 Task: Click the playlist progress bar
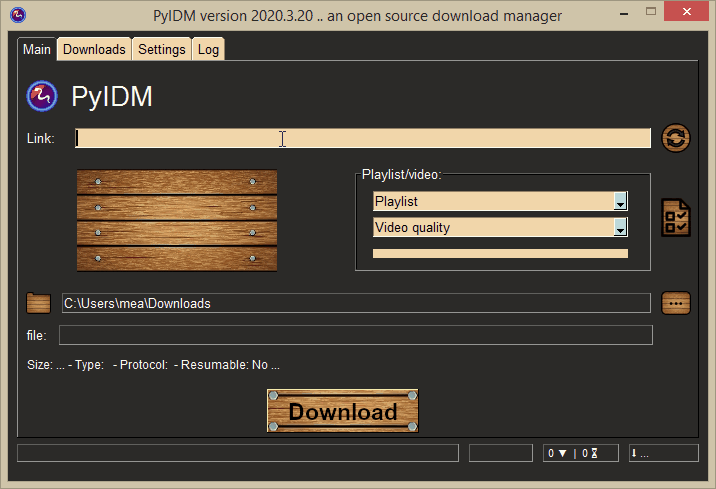tap(500, 253)
